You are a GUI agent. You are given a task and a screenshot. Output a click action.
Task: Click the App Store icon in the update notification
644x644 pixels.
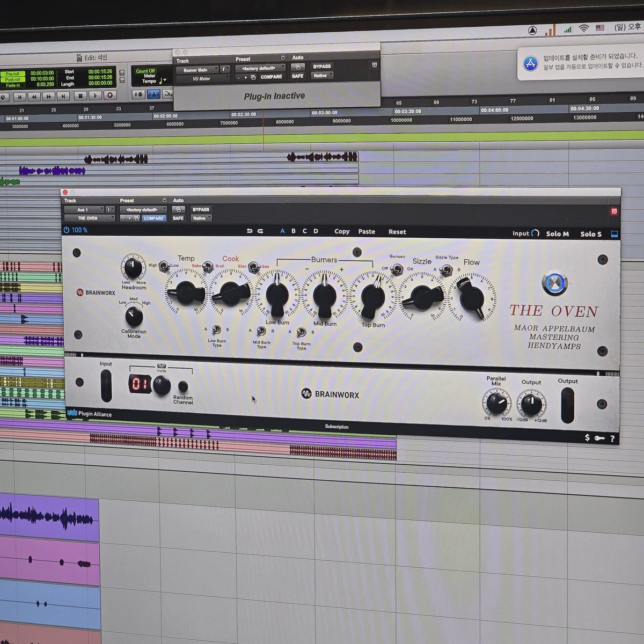pyautogui.click(x=530, y=64)
